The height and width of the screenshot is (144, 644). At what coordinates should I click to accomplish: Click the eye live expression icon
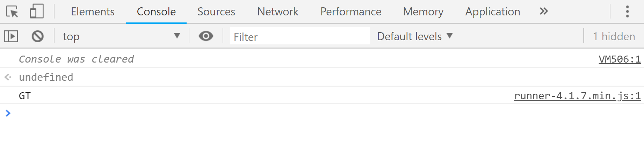pyautogui.click(x=206, y=36)
